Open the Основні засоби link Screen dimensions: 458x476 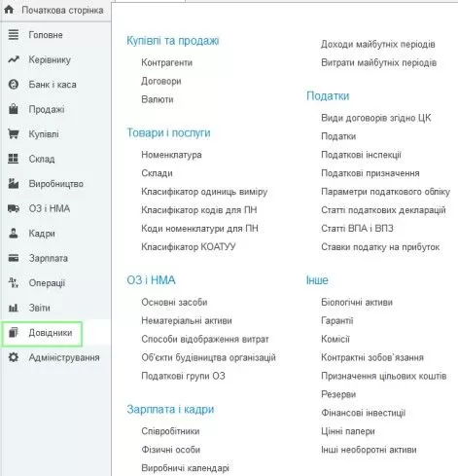(x=174, y=302)
